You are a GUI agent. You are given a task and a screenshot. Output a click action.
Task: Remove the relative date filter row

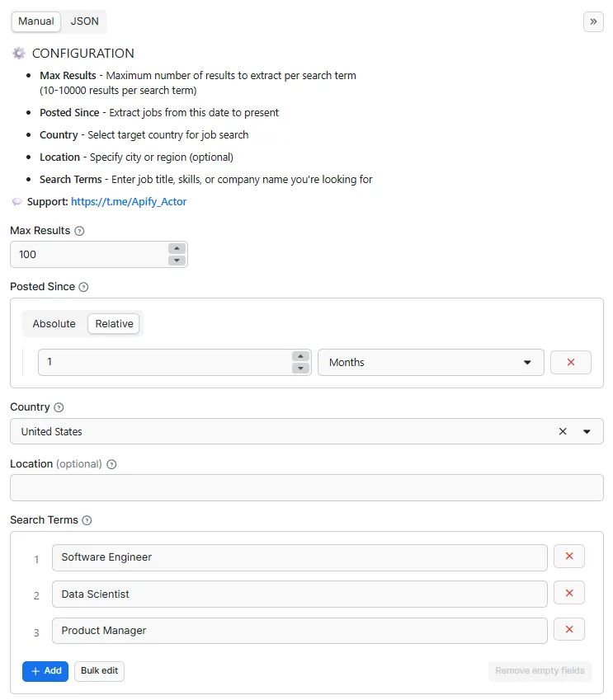(x=570, y=362)
